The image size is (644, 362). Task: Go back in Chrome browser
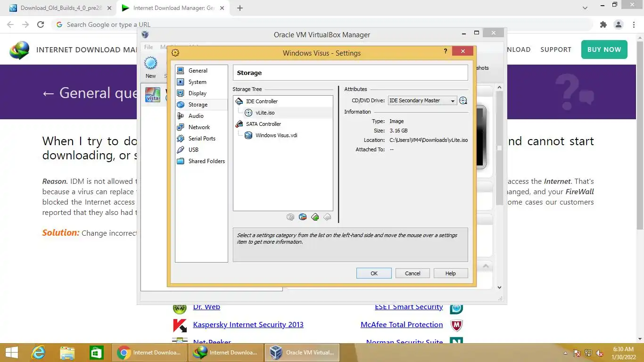click(10, 25)
